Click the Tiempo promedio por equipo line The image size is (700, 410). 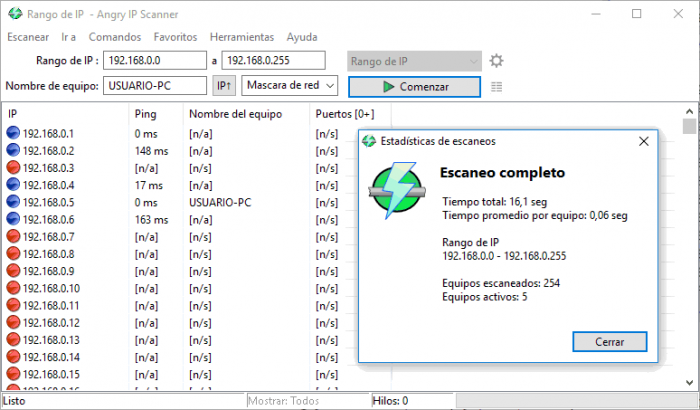coord(535,216)
